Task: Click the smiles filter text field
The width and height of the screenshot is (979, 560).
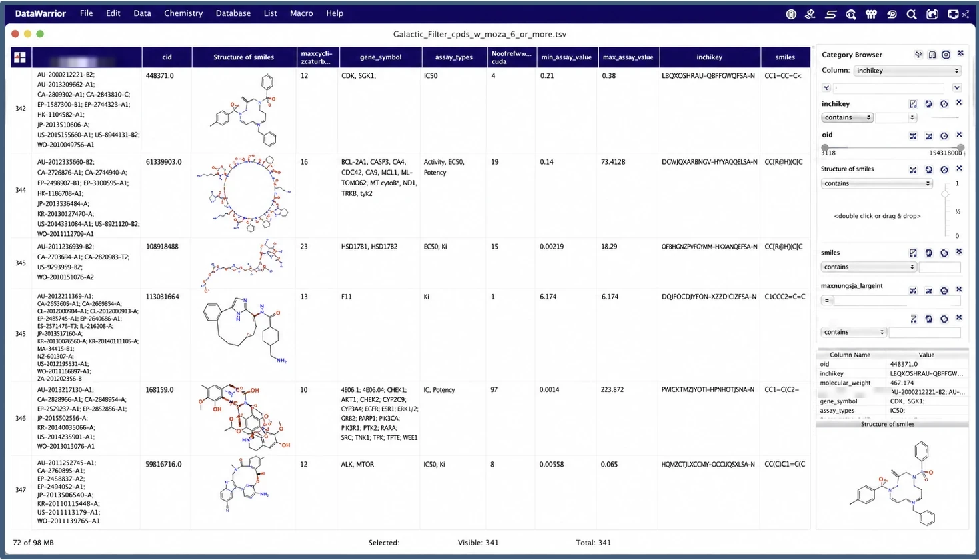Action: coord(940,267)
